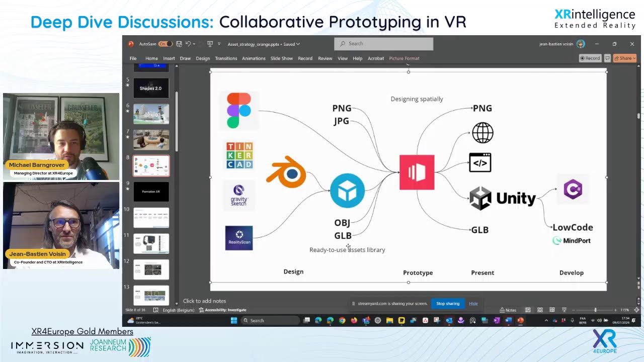This screenshot has height=362, width=644.
Task: Click the Gravity Sketch logo
Action: tap(239, 196)
